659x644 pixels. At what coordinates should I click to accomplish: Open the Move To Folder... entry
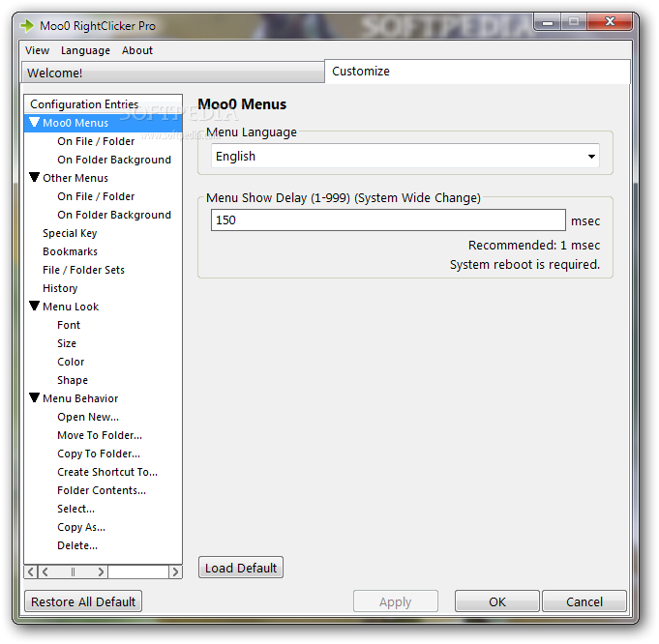(x=100, y=435)
